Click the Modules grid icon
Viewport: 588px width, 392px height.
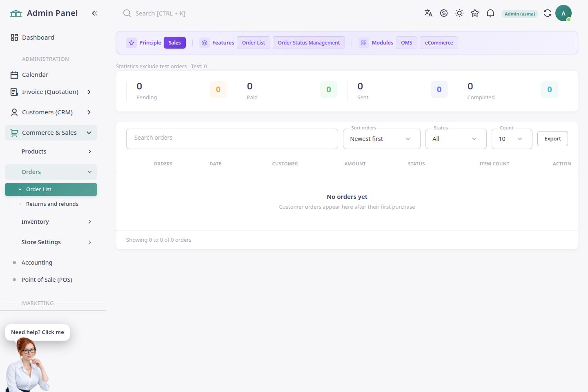[x=364, y=42]
